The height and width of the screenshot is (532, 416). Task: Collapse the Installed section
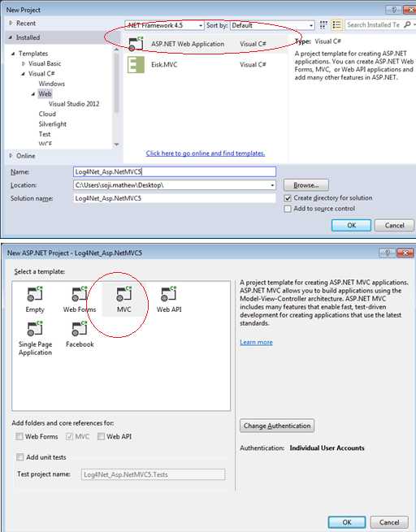coord(11,37)
